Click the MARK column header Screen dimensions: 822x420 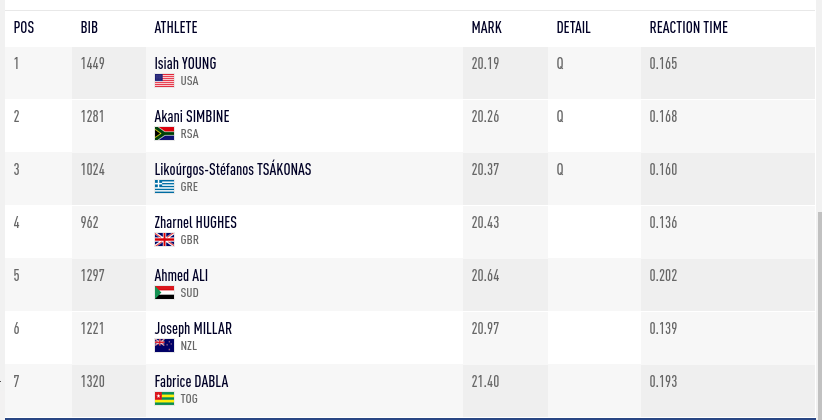point(486,27)
